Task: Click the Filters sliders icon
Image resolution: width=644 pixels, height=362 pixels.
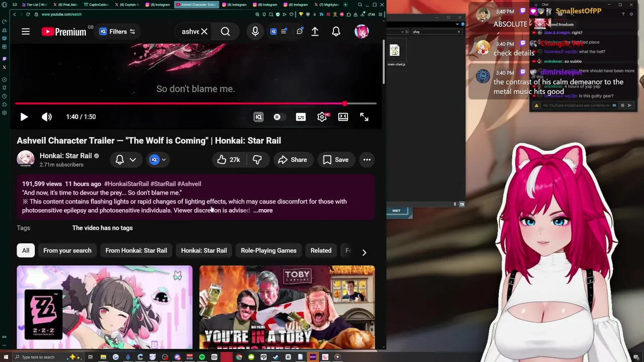Action: (x=132, y=32)
